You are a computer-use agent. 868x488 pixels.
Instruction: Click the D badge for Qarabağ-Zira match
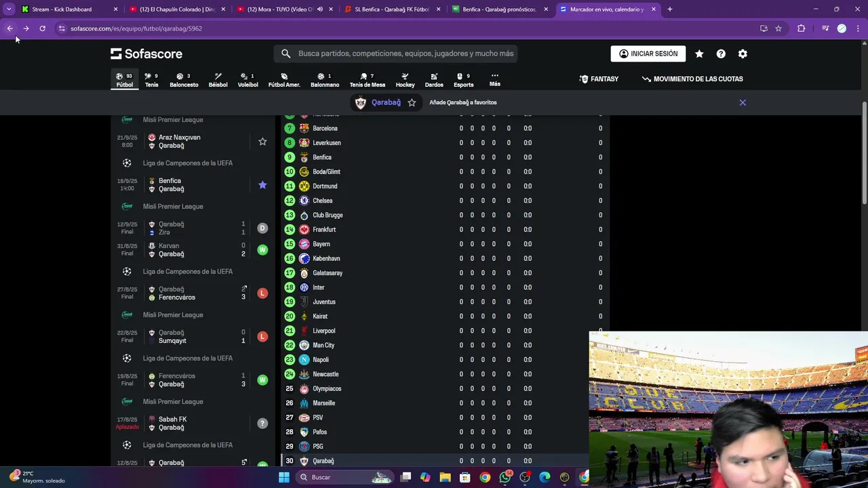tap(262, 228)
